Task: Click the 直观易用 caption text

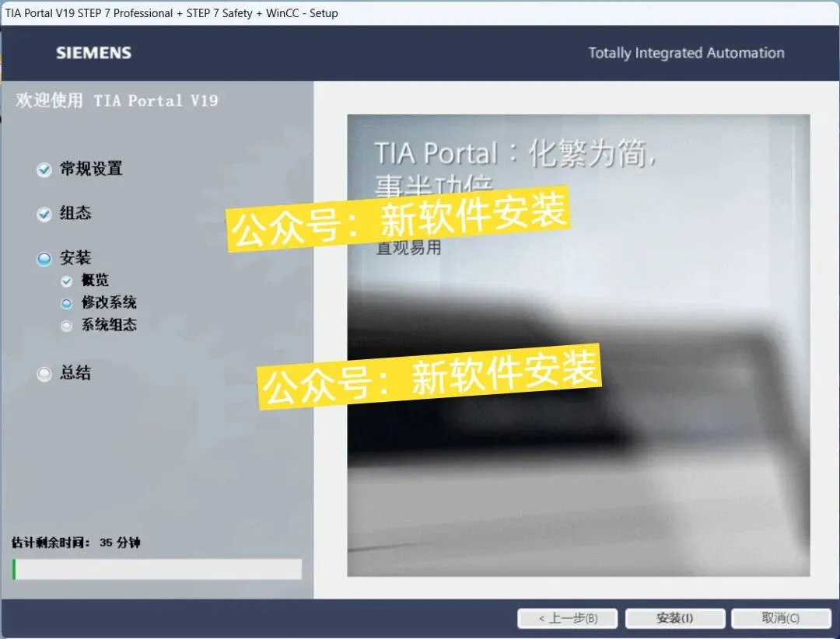Action: [409, 248]
